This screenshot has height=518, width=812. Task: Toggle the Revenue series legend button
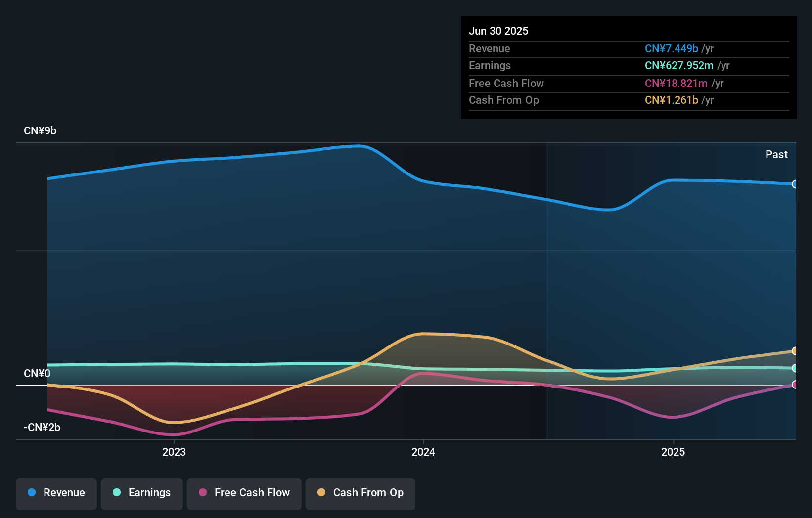tap(56, 493)
